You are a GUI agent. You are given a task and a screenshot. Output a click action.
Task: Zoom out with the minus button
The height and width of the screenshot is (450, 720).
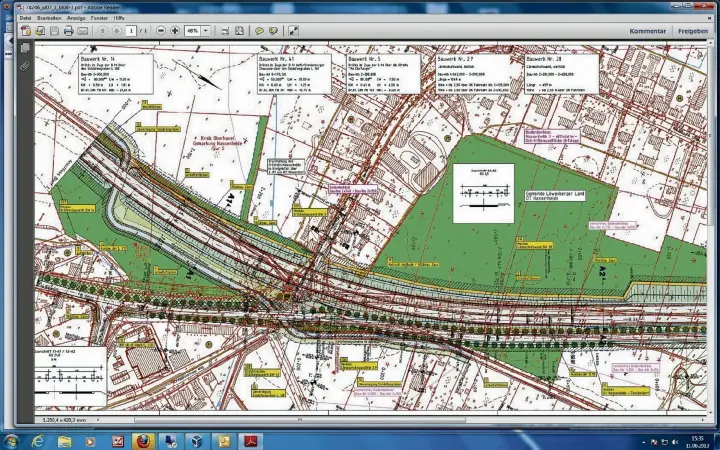161,31
